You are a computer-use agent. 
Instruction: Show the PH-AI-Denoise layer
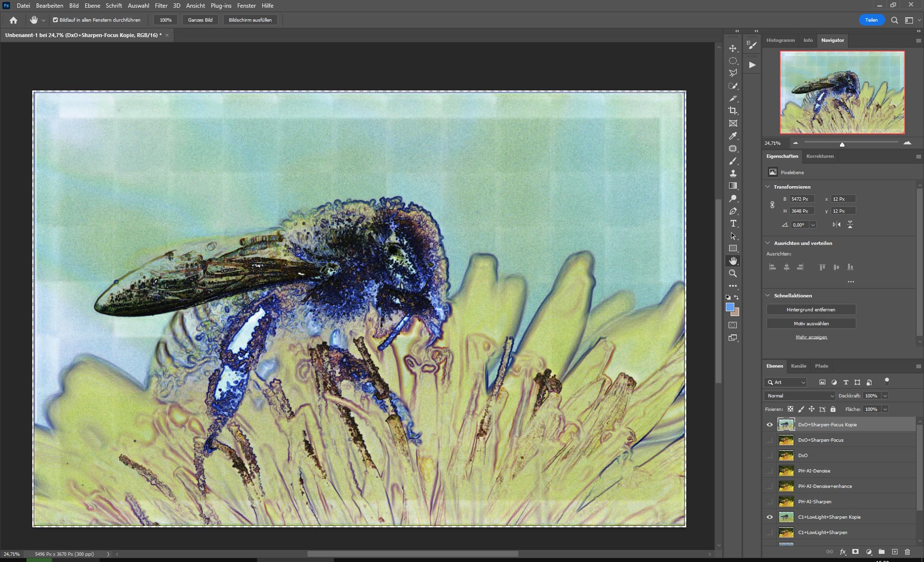pos(770,471)
